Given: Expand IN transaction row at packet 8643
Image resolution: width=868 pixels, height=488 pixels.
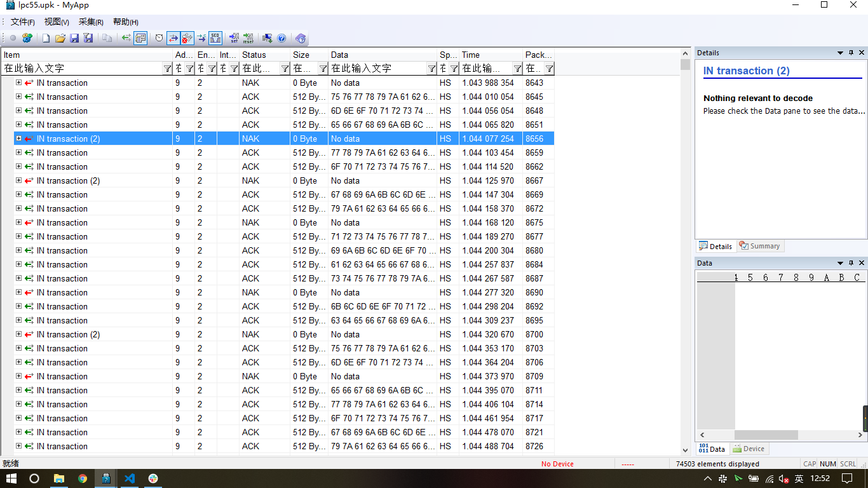Looking at the screenshot, I should [x=18, y=83].
